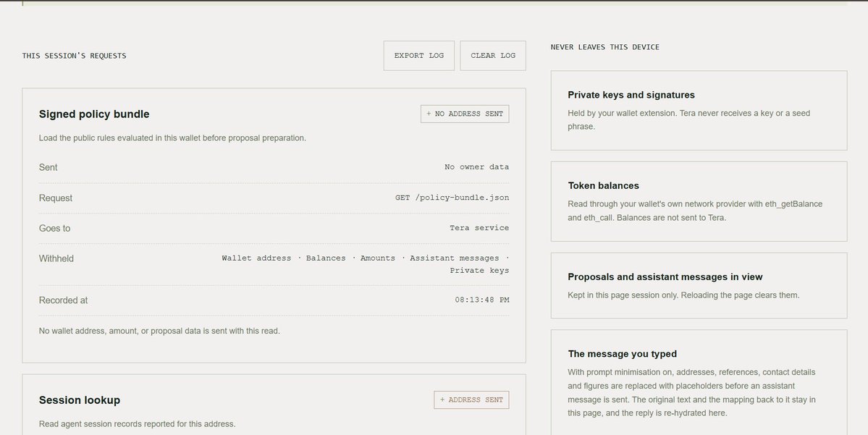Click 'GET /policy-bundle.json' request value

point(452,198)
